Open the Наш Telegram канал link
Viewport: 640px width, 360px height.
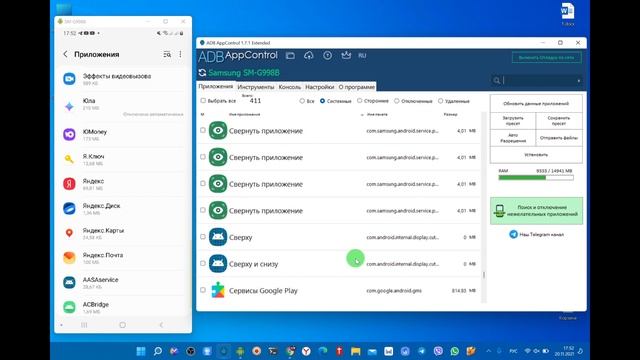[x=536, y=234]
